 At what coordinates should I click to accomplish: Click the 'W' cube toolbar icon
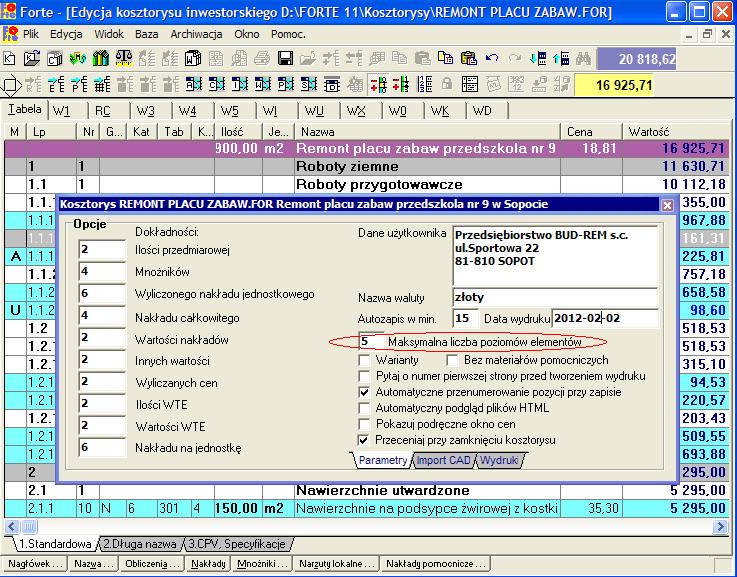point(193,59)
